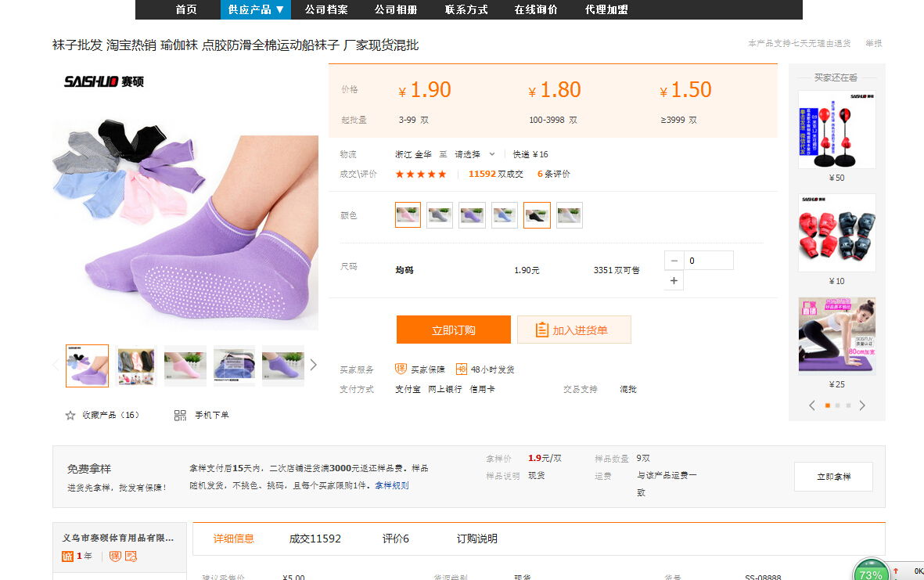Click the QR code mobile order icon
The image size is (924, 580).
[180, 416]
